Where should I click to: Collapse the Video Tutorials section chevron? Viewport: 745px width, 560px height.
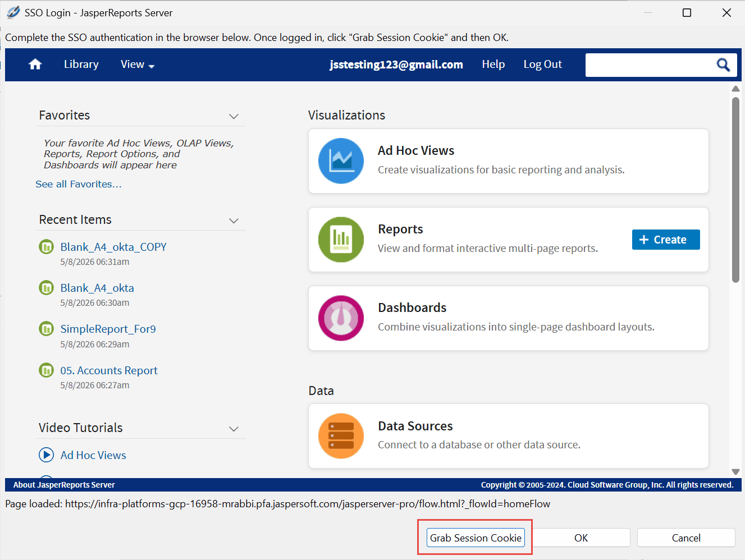pyautogui.click(x=234, y=429)
